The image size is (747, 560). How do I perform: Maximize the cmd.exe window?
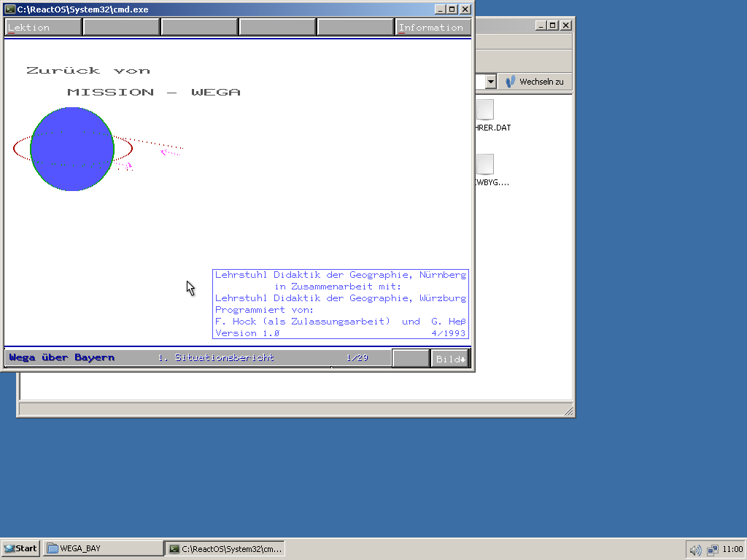pos(452,9)
